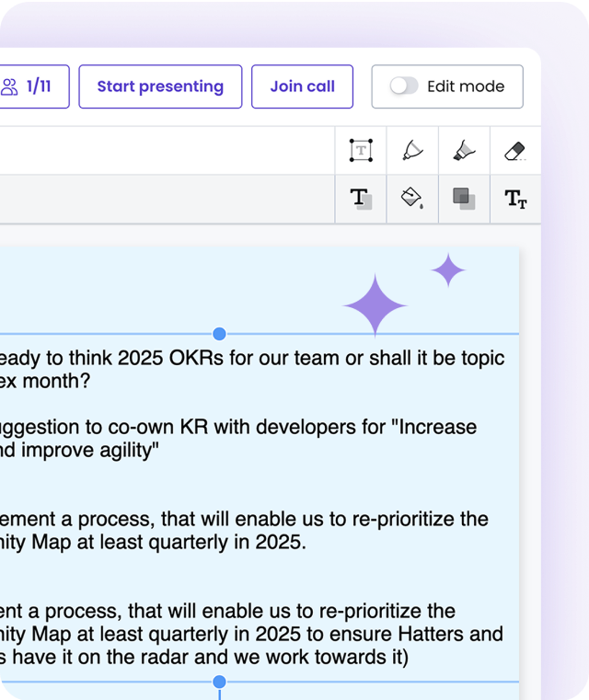Image resolution: width=589 pixels, height=700 pixels.
Task: Click the Join call button
Action: point(302,86)
